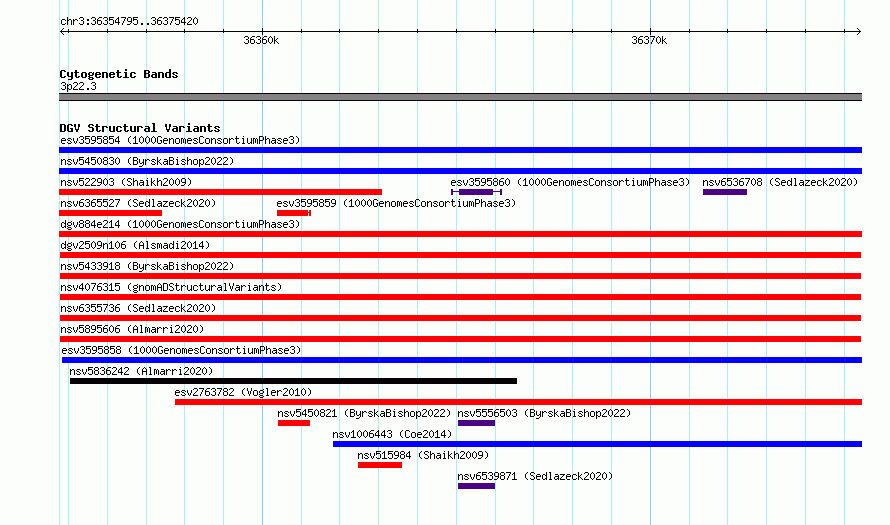Viewport: 890px width, 525px height.
Task: Click the nsv6536708 purple variant bar
Action: (725, 192)
